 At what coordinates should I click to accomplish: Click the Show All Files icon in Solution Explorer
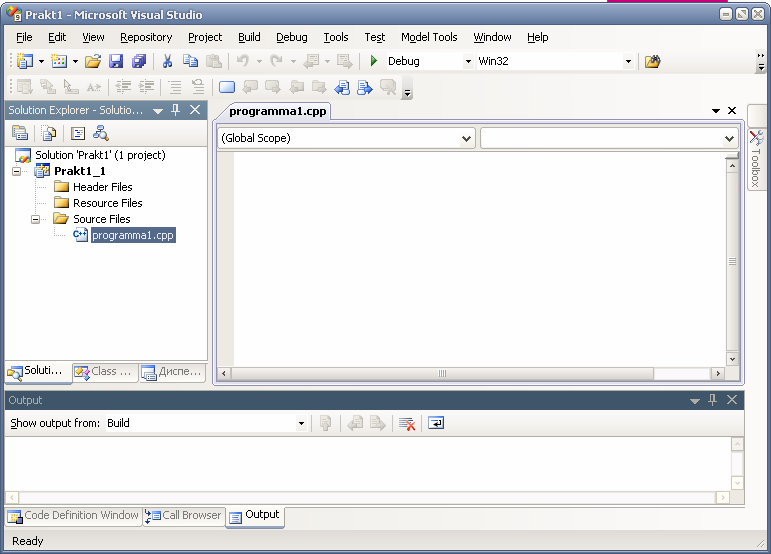click(49, 133)
